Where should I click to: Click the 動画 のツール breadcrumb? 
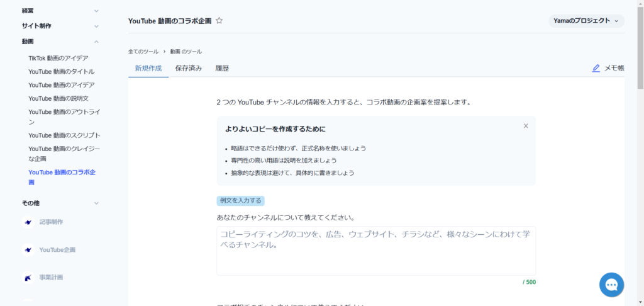(x=186, y=52)
